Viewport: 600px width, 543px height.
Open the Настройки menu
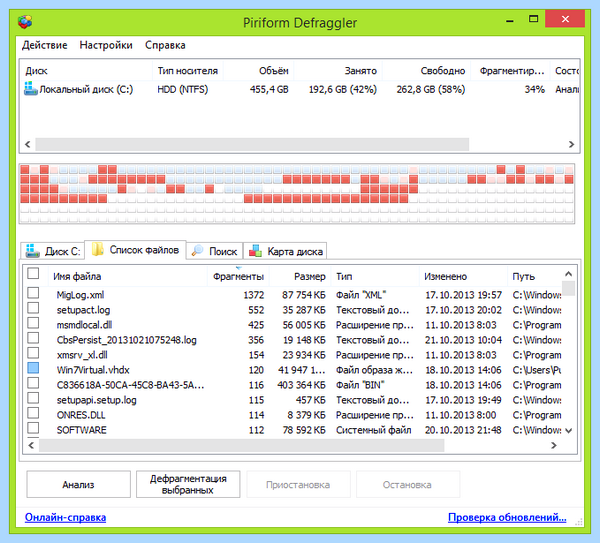[x=106, y=45]
